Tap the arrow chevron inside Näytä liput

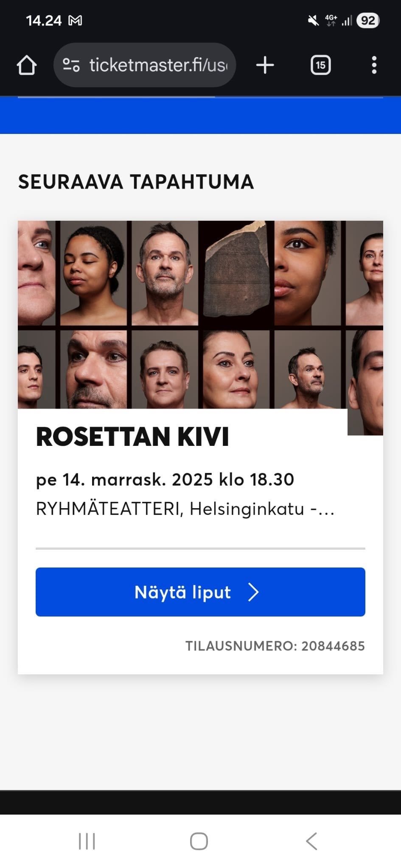point(254,592)
